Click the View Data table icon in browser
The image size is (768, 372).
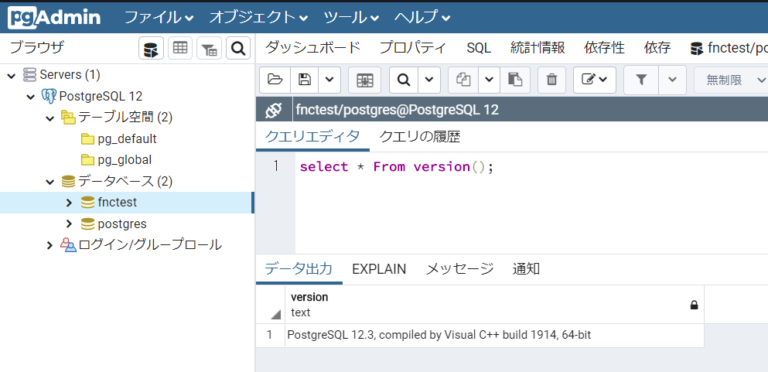180,48
